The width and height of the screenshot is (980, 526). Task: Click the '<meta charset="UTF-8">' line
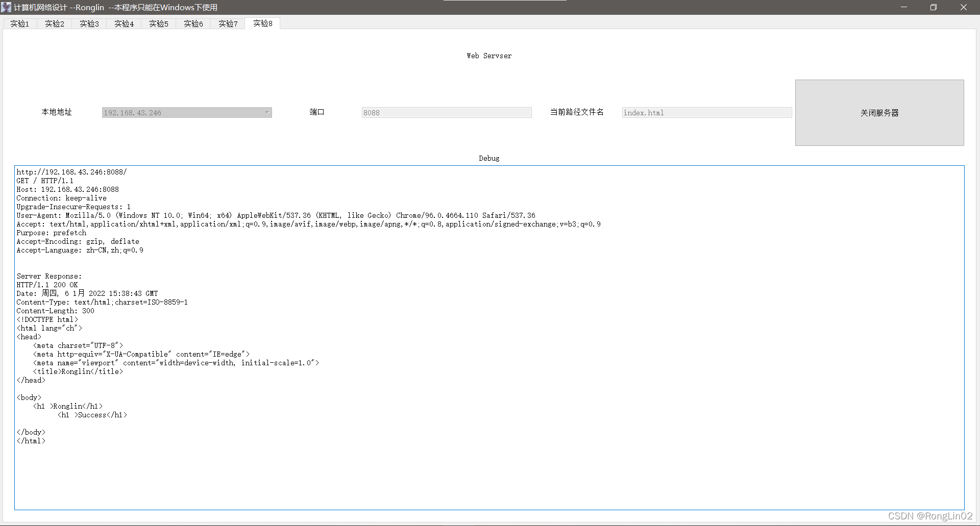click(78, 345)
